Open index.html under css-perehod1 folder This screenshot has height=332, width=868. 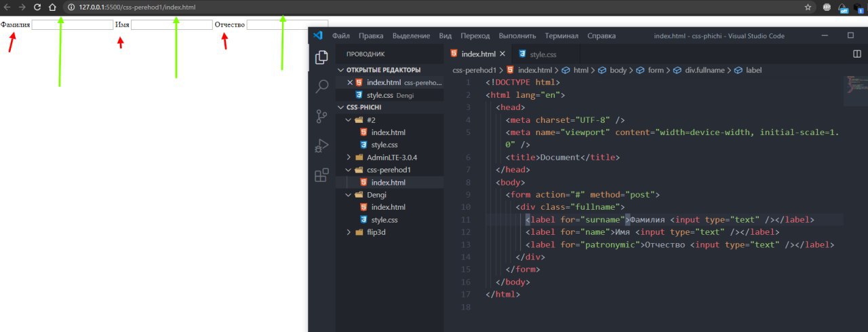[x=389, y=183]
